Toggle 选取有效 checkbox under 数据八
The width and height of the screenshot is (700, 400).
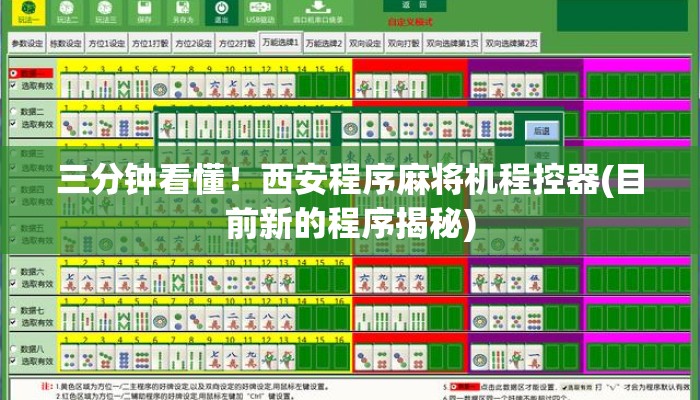click(14, 361)
